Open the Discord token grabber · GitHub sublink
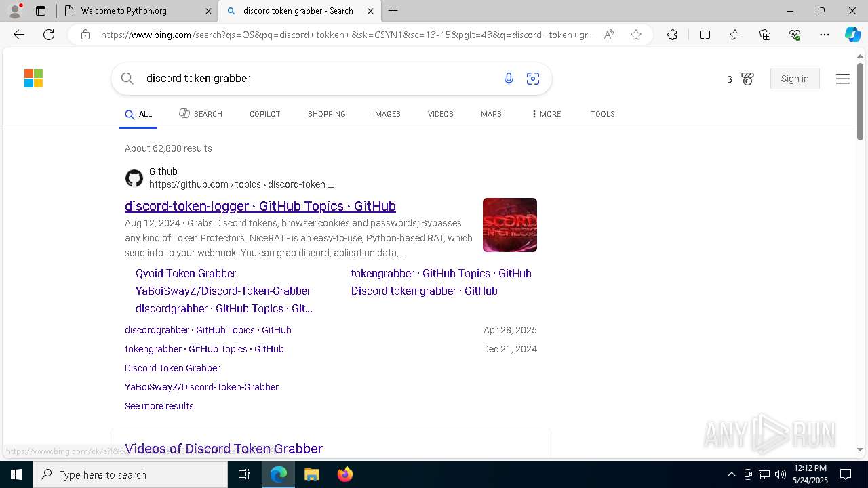 [x=425, y=291]
